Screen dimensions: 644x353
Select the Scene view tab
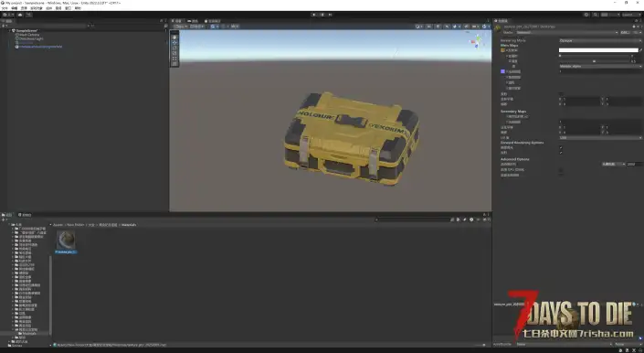177,21
